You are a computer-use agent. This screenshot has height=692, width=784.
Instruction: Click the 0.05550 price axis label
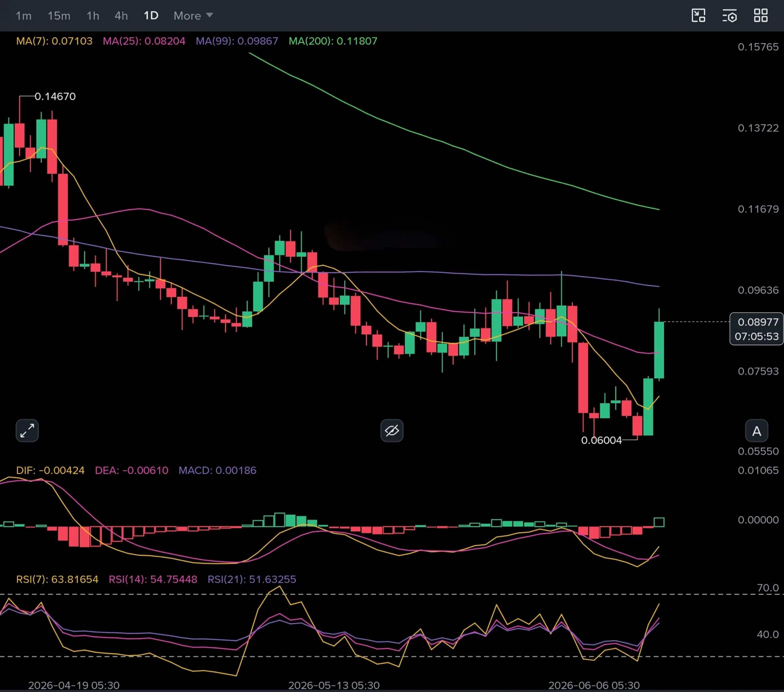(x=758, y=451)
